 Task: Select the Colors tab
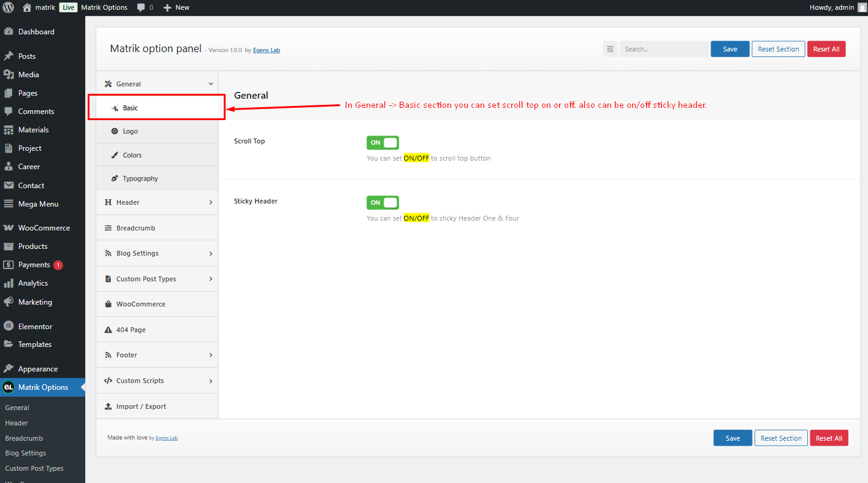157,155
